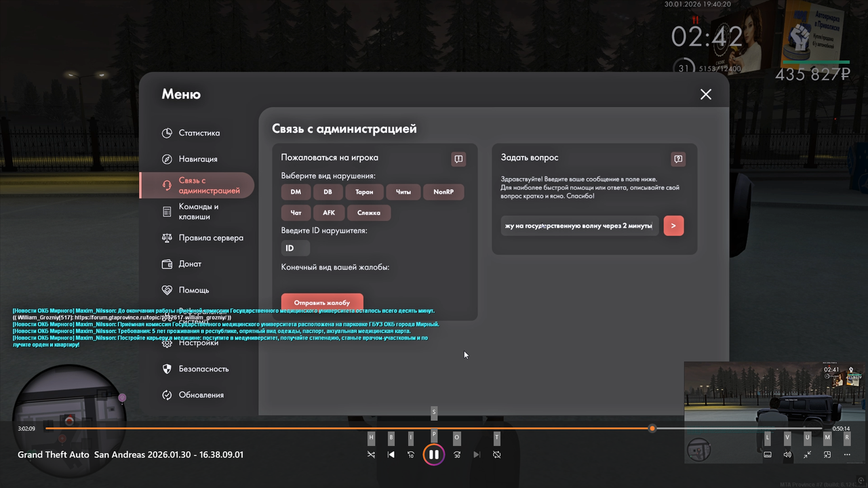This screenshot has height=488, width=868.
Task: Send the question with the arrow button
Action: 673,226
